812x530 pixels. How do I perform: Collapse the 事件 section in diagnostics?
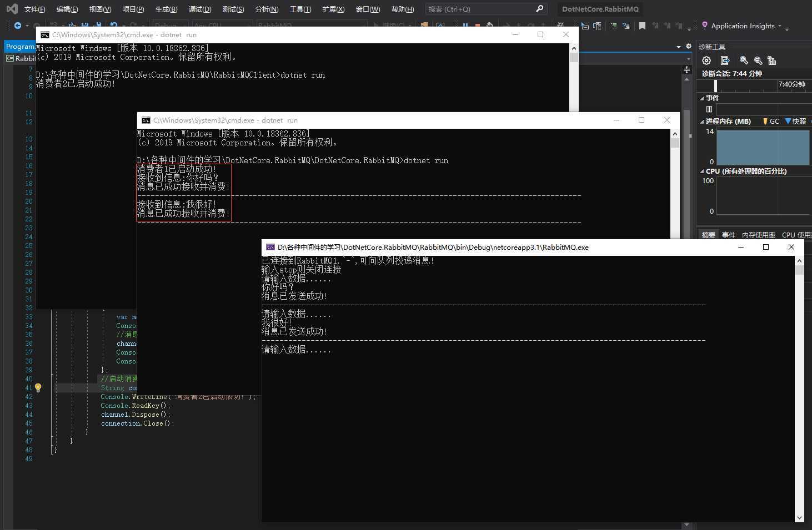pyautogui.click(x=701, y=98)
